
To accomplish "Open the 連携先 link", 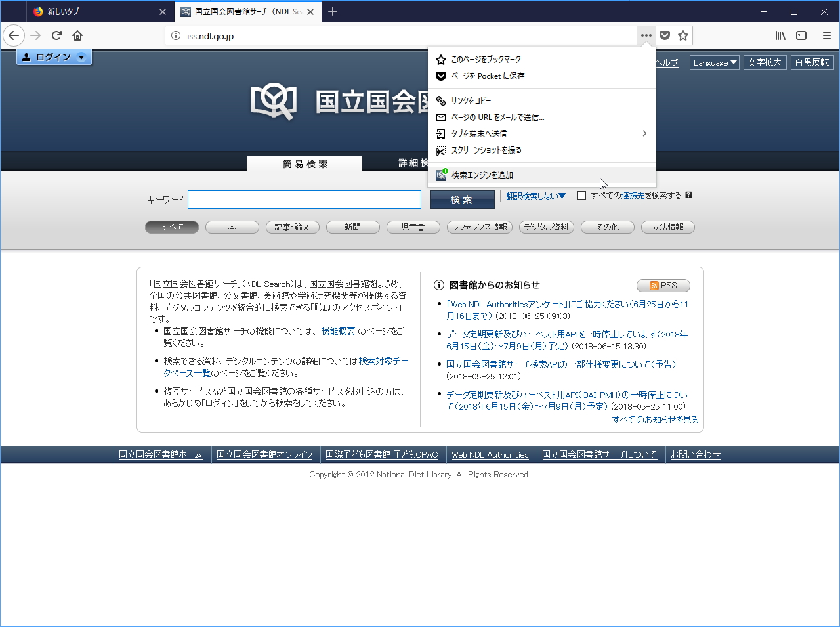I will [633, 196].
